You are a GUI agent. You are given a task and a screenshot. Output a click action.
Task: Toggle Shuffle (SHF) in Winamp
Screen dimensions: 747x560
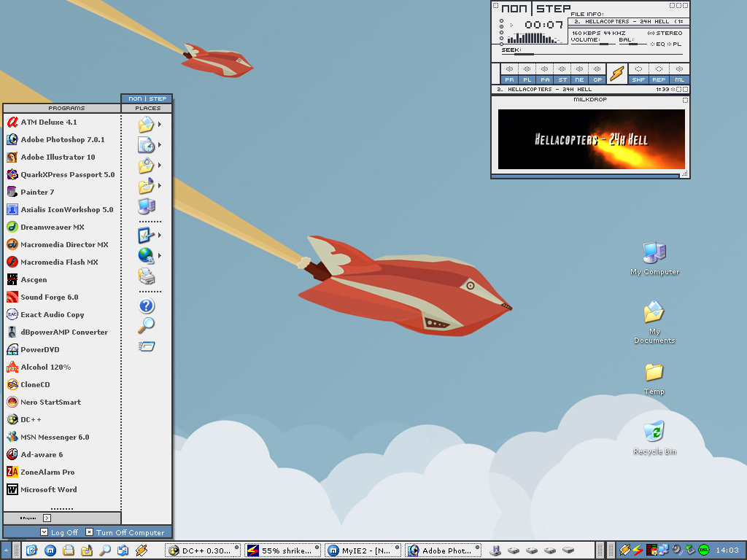tap(638, 74)
